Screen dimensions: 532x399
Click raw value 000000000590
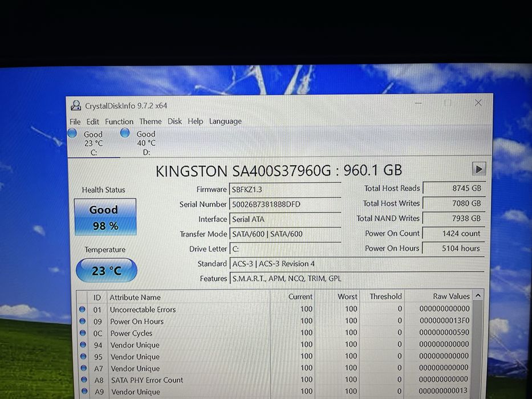tap(444, 332)
